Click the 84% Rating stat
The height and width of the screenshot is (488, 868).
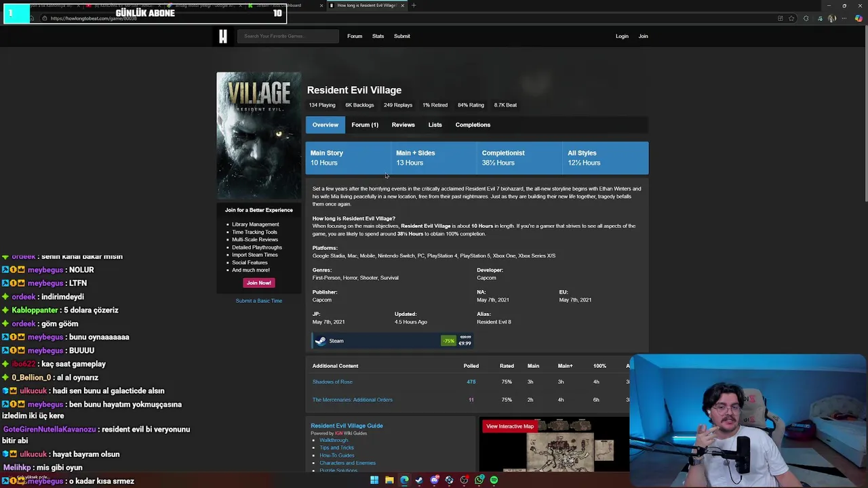coord(471,105)
